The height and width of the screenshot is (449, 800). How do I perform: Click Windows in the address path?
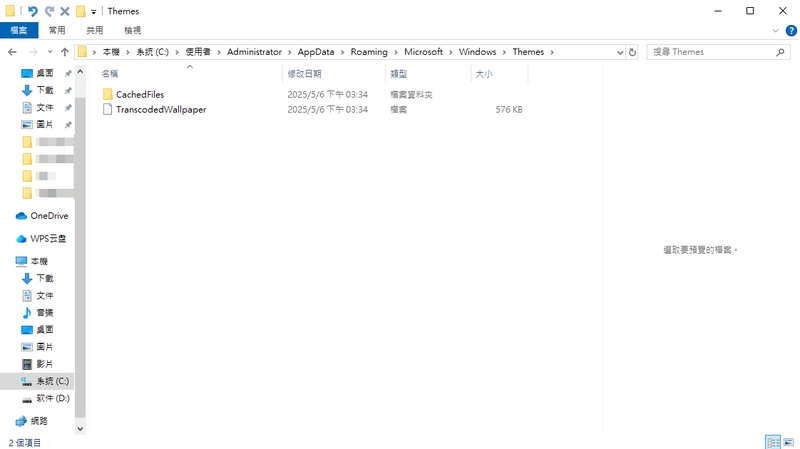(x=477, y=52)
